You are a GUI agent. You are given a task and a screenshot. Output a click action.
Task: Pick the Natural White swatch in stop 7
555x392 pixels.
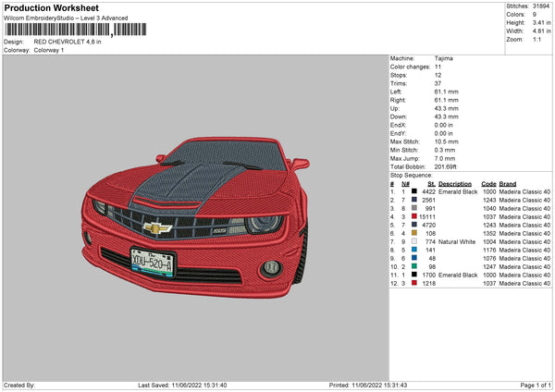[x=413, y=241]
